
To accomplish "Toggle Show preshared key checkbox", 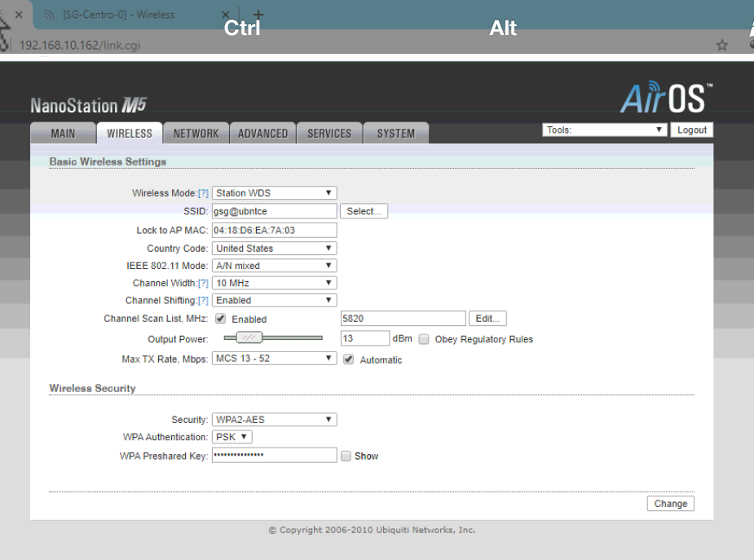I will tap(346, 456).
